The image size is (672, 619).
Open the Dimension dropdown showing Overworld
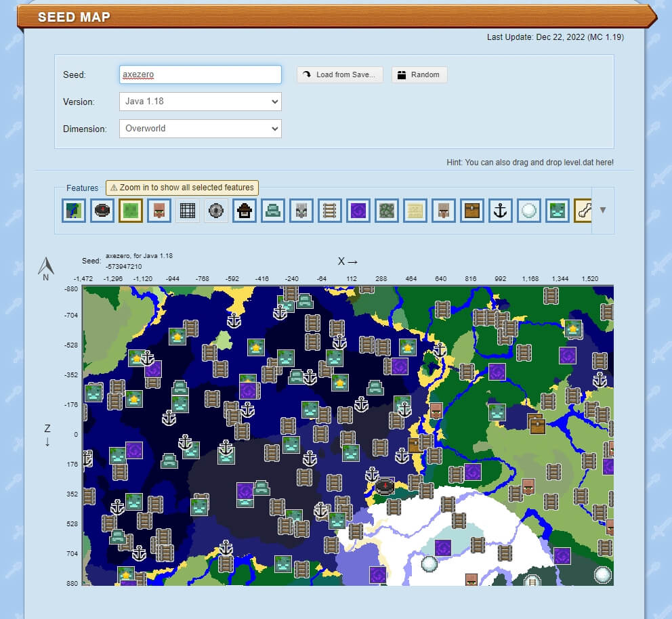[x=200, y=128]
